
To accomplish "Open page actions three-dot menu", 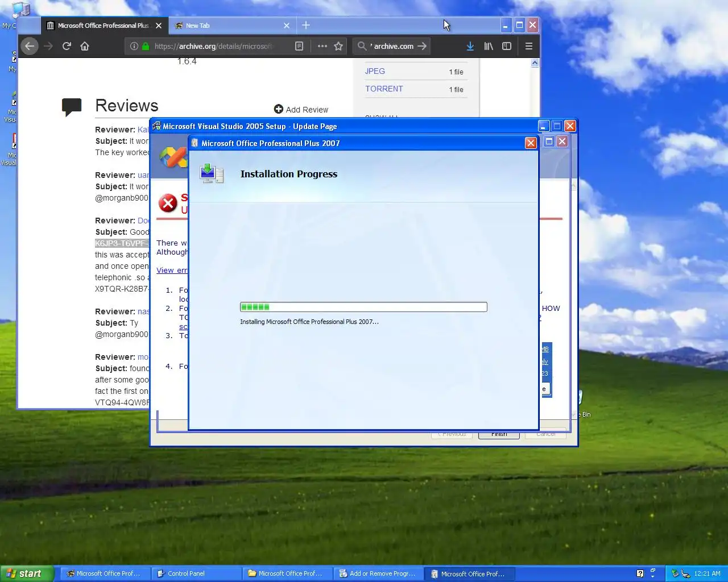I will coord(322,46).
